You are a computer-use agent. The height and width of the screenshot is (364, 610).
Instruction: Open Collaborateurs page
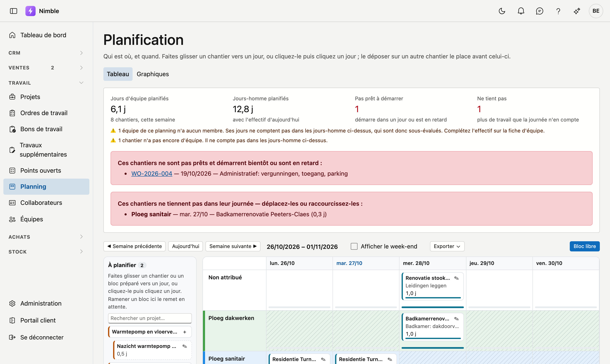tap(46, 203)
